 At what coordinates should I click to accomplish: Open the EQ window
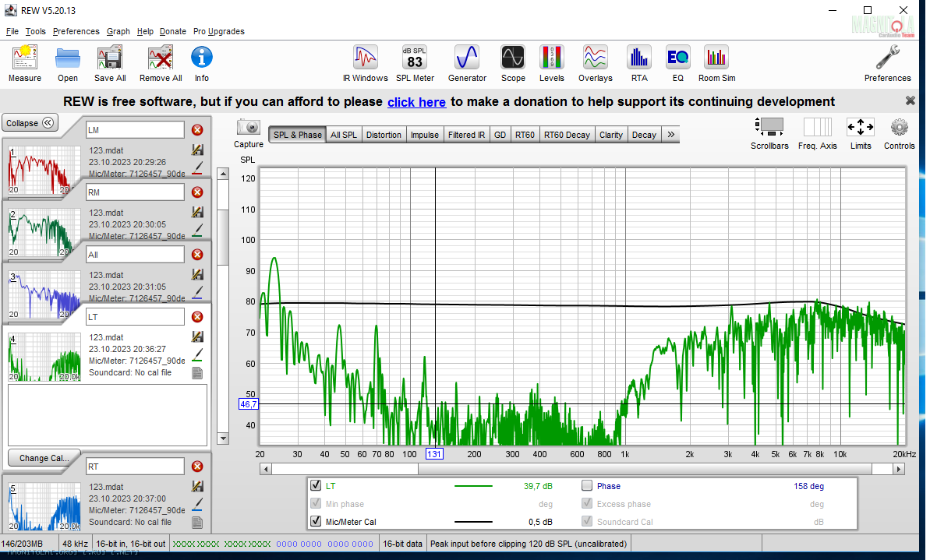pyautogui.click(x=677, y=58)
